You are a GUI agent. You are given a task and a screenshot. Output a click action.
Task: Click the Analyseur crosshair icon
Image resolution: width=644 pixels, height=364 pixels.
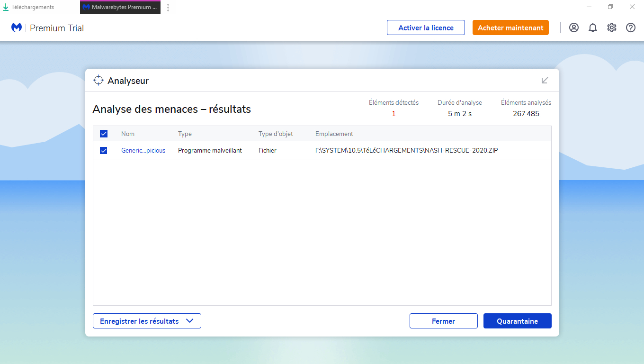pos(98,80)
